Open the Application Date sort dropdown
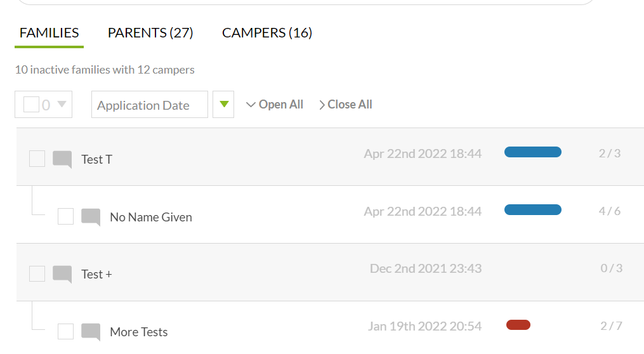 tap(150, 105)
